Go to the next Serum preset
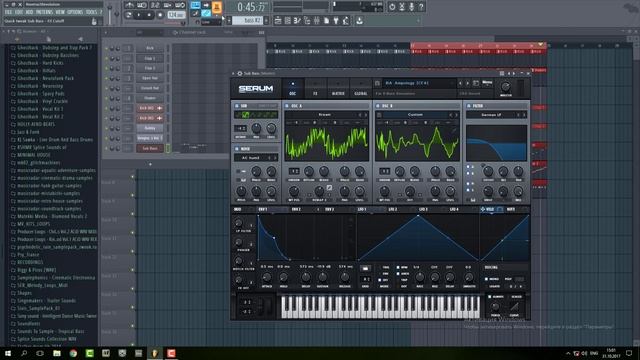This screenshot has height=360, width=640. coord(468,83)
